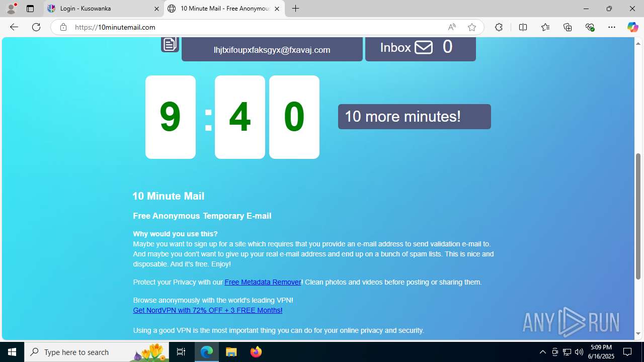Close the Login - Kusowanka tab
The width and height of the screenshot is (644, 362).
(156, 9)
